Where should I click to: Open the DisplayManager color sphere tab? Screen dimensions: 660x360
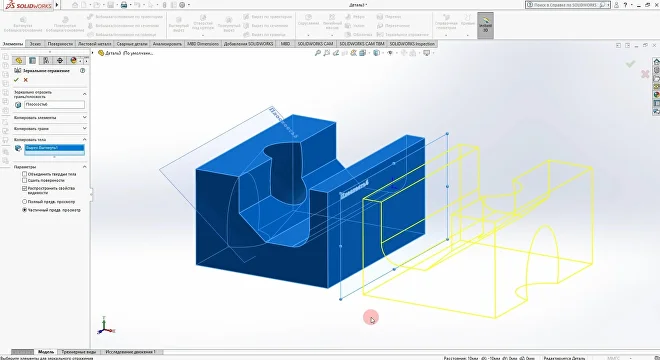tap(73, 61)
